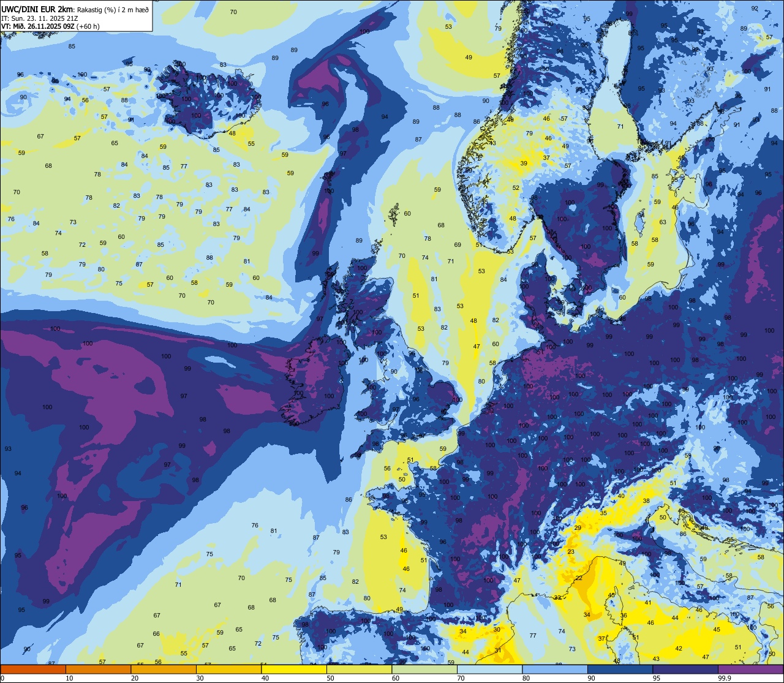Click the dark navy 95–99.9 legend swatch

(685, 669)
